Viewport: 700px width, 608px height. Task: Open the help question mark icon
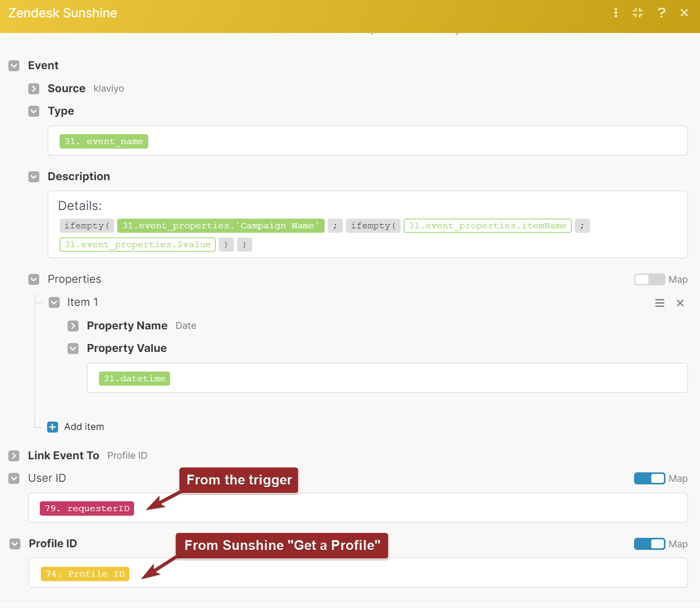(661, 13)
